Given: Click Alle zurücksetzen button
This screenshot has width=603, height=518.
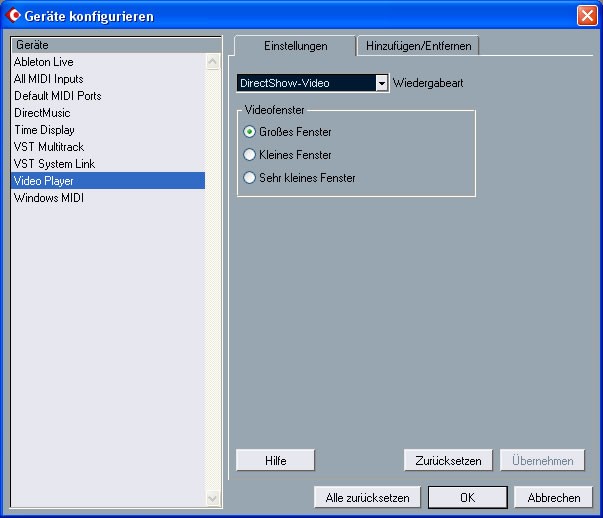Looking at the screenshot, I should (x=367, y=498).
